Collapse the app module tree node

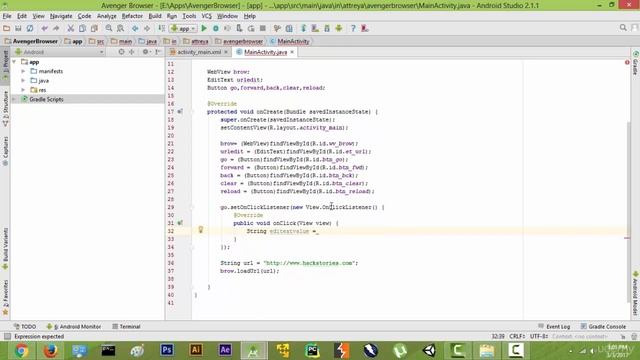pyautogui.click(x=14, y=62)
